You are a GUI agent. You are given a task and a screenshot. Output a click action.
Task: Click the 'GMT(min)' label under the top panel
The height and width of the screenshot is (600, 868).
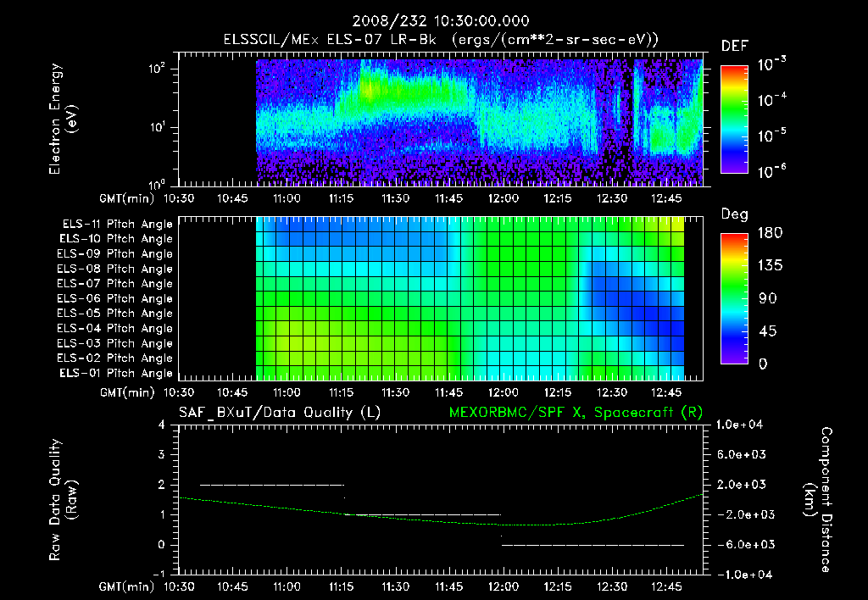click(x=127, y=198)
